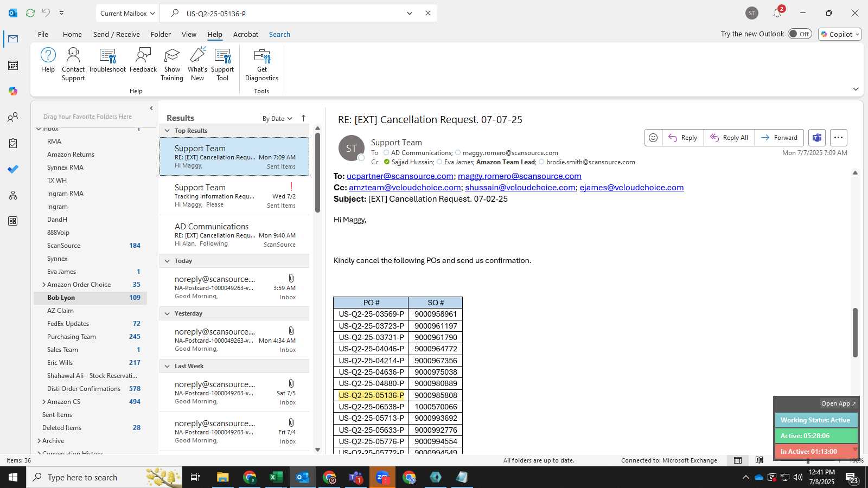868x488 pixels.
Task: Open Tasks clipboard icon in sidebar
Action: [x=13, y=143]
